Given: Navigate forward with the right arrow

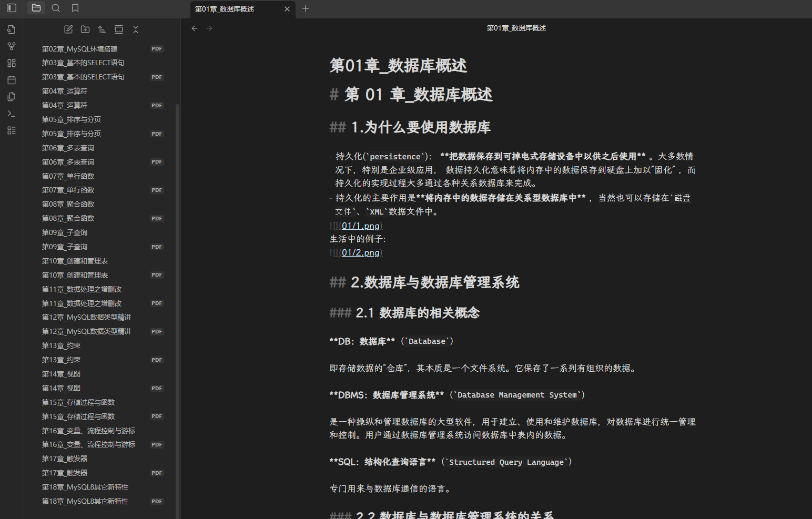Looking at the screenshot, I should click(x=209, y=28).
